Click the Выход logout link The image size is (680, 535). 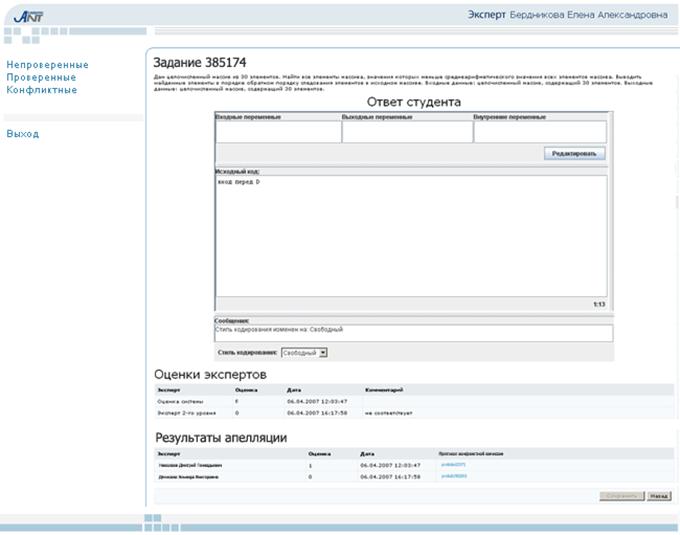point(23,134)
